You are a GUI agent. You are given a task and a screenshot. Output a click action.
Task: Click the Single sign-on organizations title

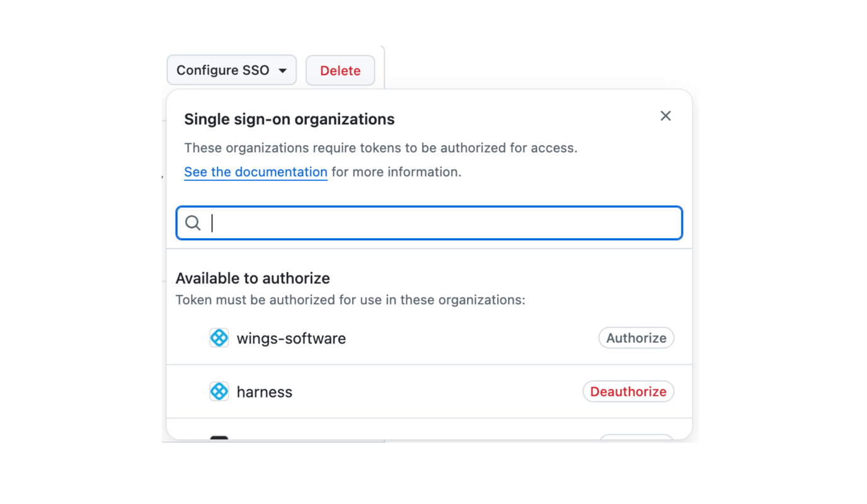click(289, 118)
